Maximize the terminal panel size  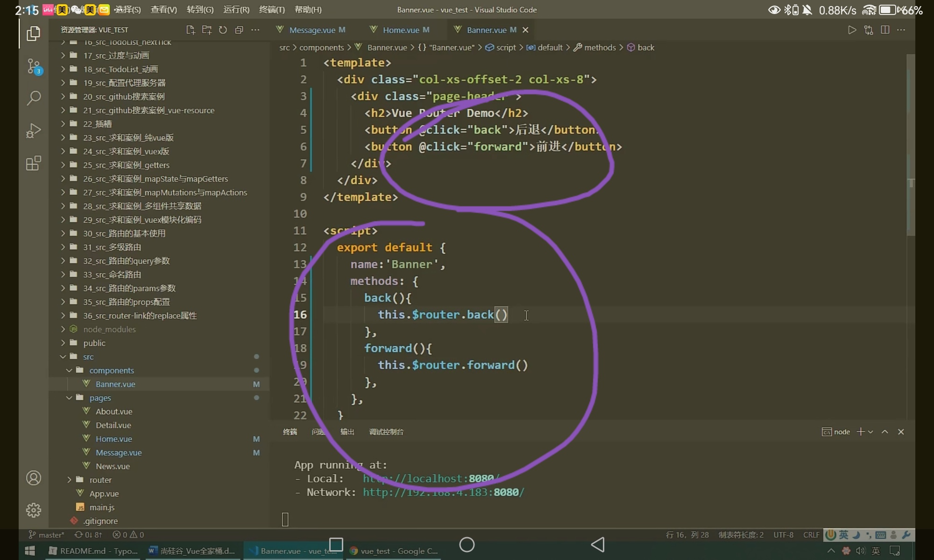point(884,432)
